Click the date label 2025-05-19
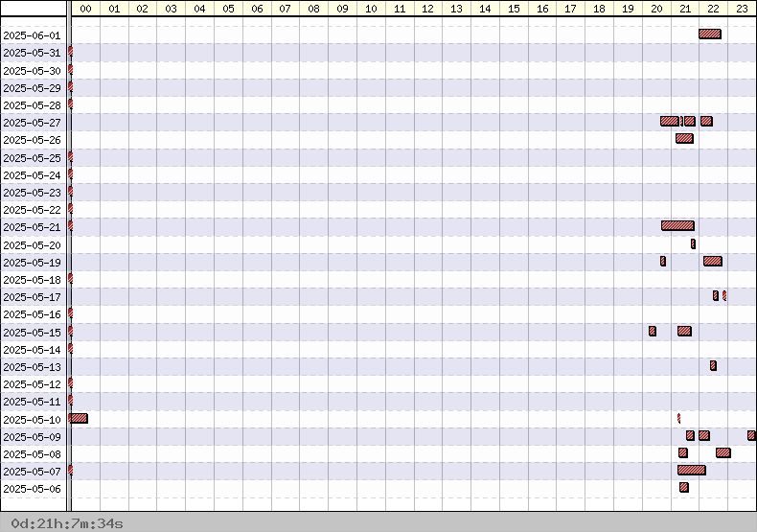The height and width of the screenshot is (532, 757). pos(32,263)
